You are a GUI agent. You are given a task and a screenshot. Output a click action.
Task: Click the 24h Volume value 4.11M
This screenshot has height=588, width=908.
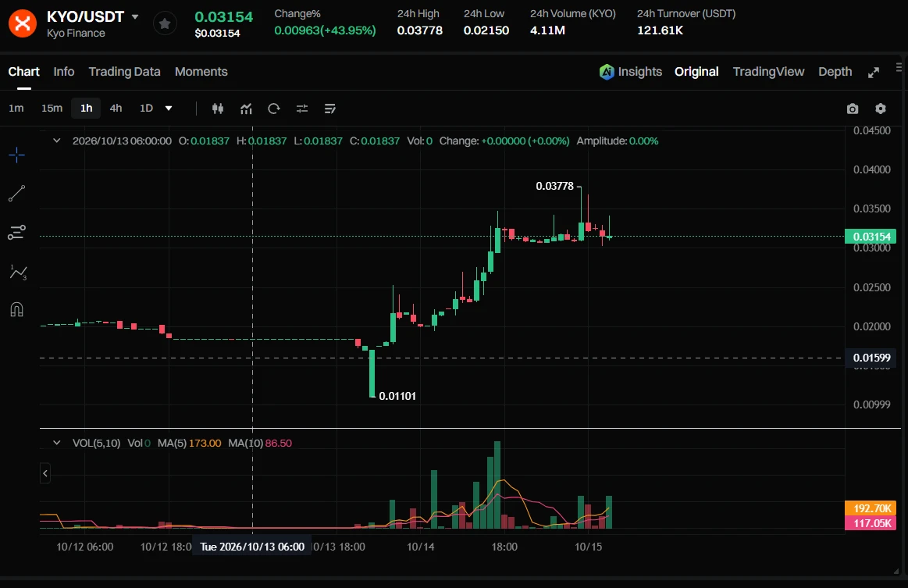[547, 30]
